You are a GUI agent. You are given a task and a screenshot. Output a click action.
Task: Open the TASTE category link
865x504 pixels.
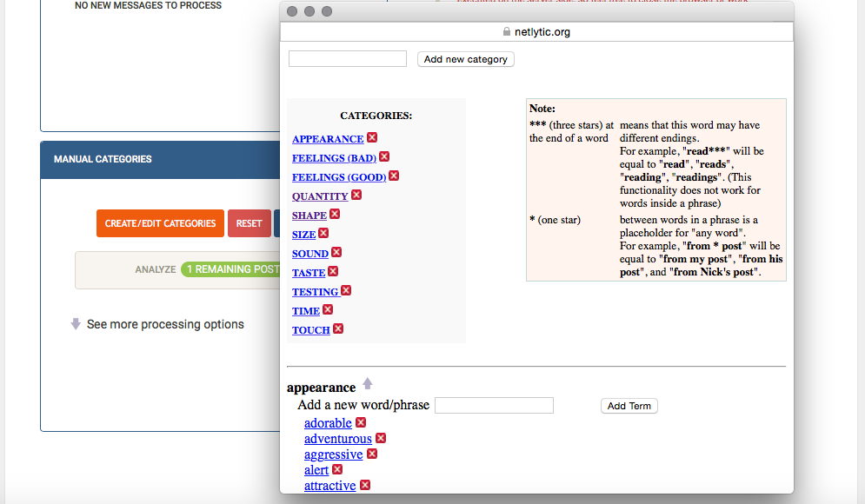[309, 273]
